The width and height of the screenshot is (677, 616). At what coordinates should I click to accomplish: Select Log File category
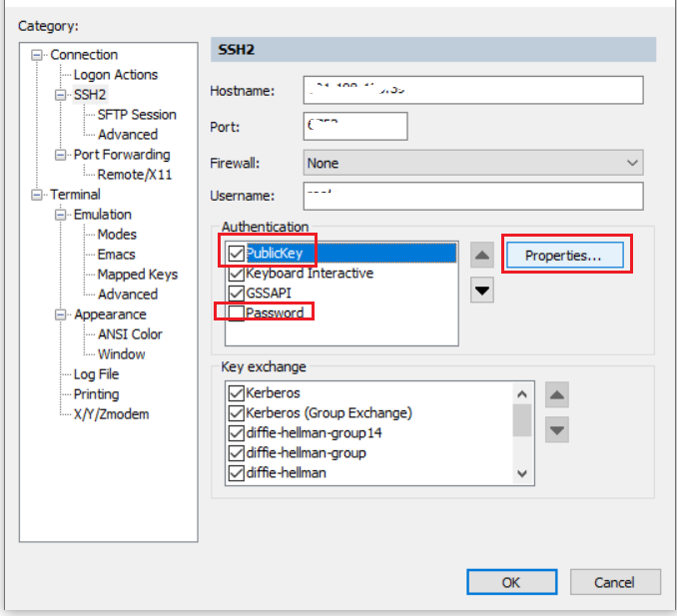pos(96,374)
